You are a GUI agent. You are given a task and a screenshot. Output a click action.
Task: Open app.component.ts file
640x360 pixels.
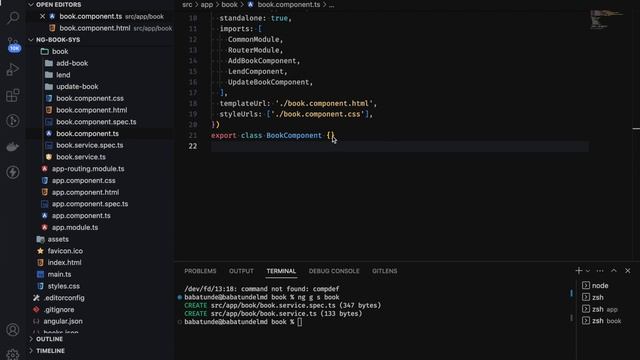[81, 216]
